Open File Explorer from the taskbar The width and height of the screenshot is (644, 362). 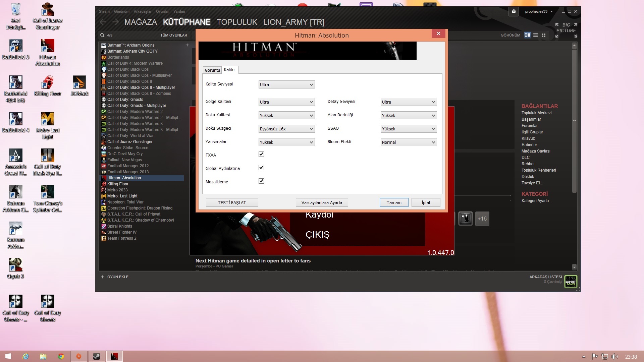pyautogui.click(x=43, y=356)
